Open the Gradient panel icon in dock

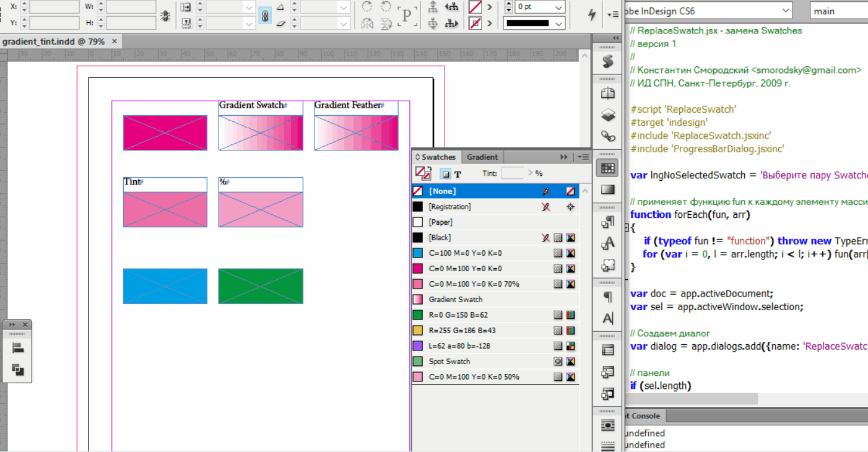click(x=607, y=189)
